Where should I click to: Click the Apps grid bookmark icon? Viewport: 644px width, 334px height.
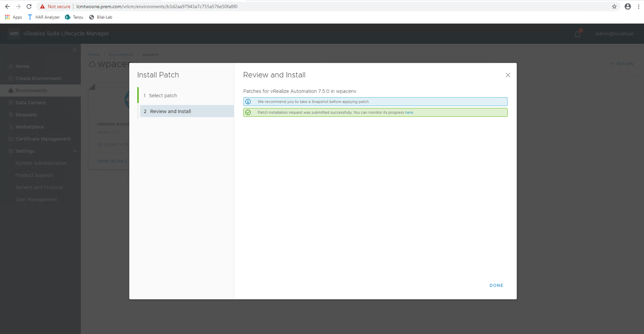pyautogui.click(x=7, y=17)
